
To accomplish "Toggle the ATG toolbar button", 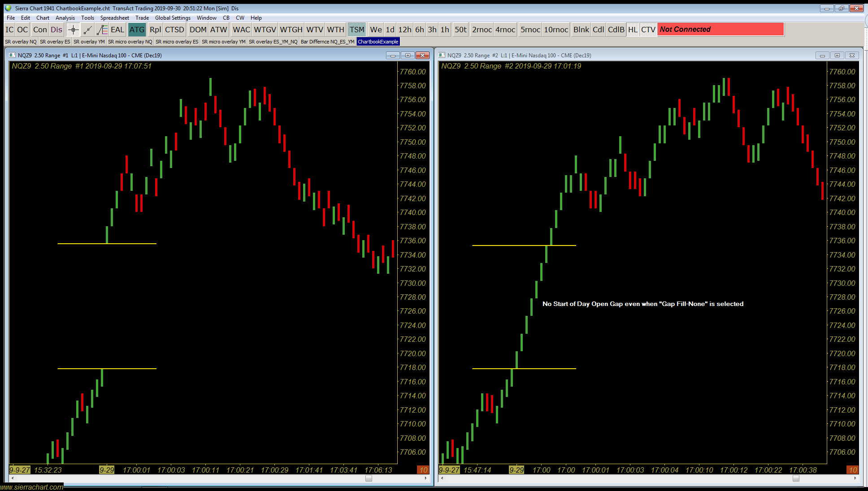I will tap(137, 30).
